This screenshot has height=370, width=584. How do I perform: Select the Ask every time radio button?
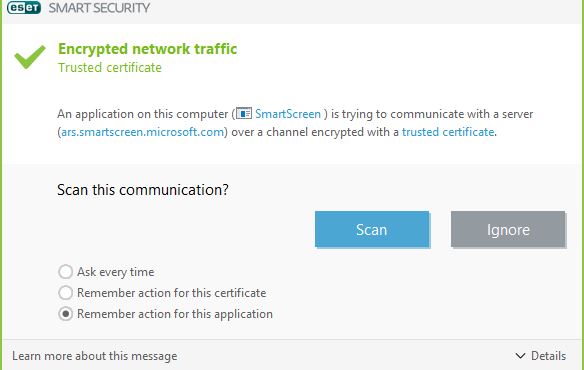coord(66,272)
